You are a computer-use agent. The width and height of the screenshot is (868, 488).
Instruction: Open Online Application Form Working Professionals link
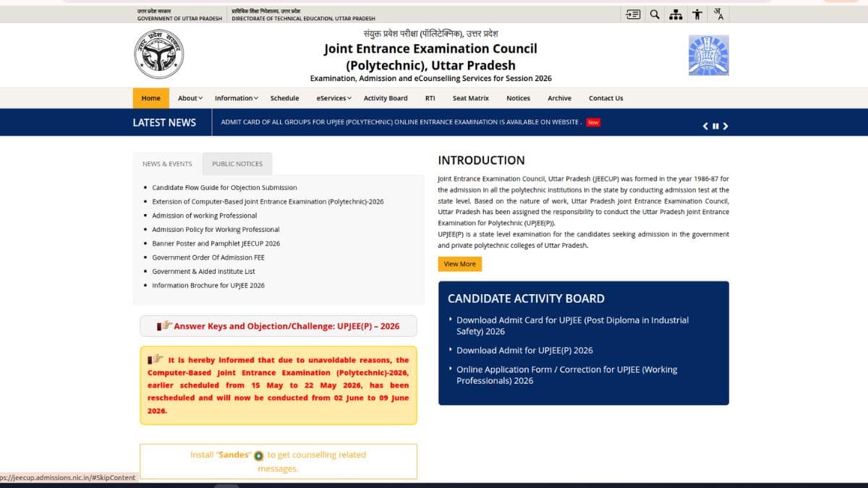pyautogui.click(x=566, y=375)
